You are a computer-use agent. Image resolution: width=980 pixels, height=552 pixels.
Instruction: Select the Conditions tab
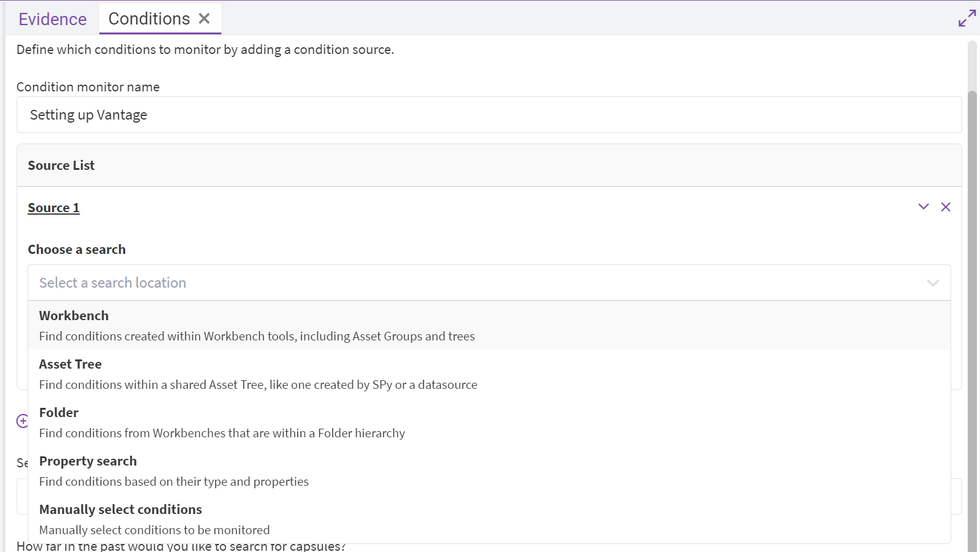149,19
